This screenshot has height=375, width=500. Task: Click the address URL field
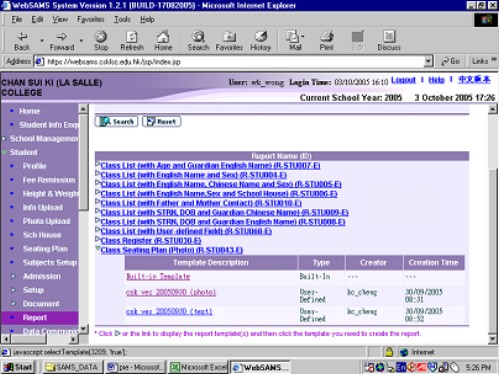[230, 62]
